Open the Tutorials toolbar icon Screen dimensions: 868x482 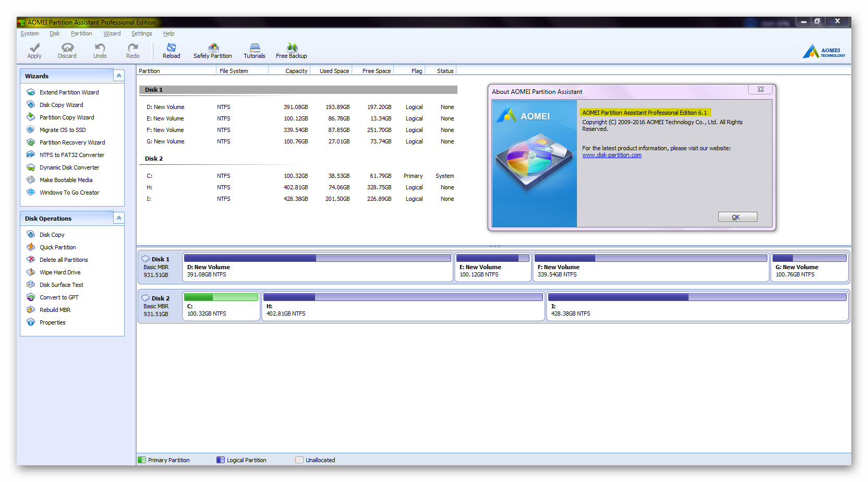tap(254, 51)
